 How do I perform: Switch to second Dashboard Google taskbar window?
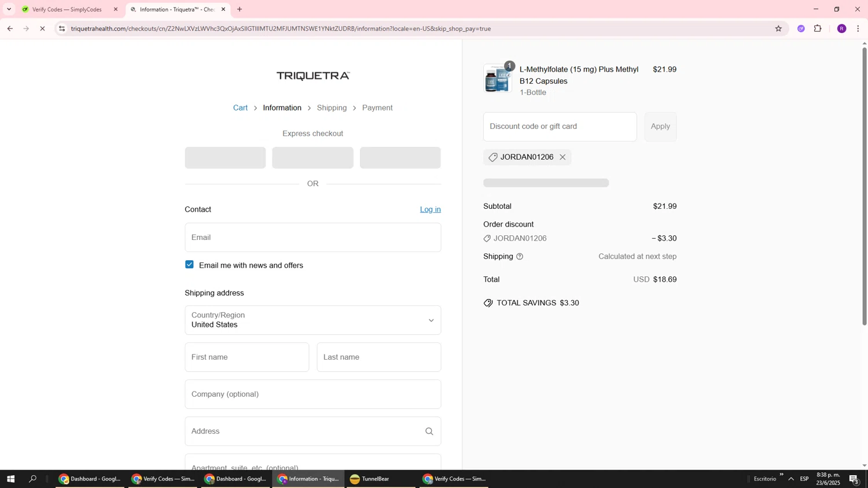tap(236, 479)
